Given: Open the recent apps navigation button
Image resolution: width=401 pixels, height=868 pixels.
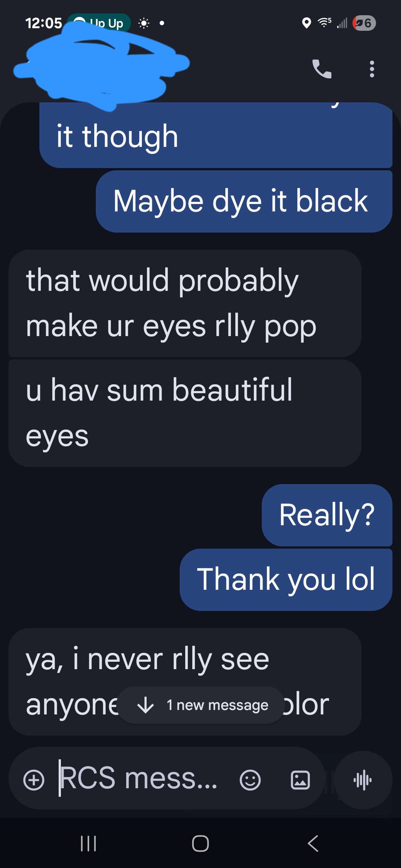Looking at the screenshot, I should point(88,844).
